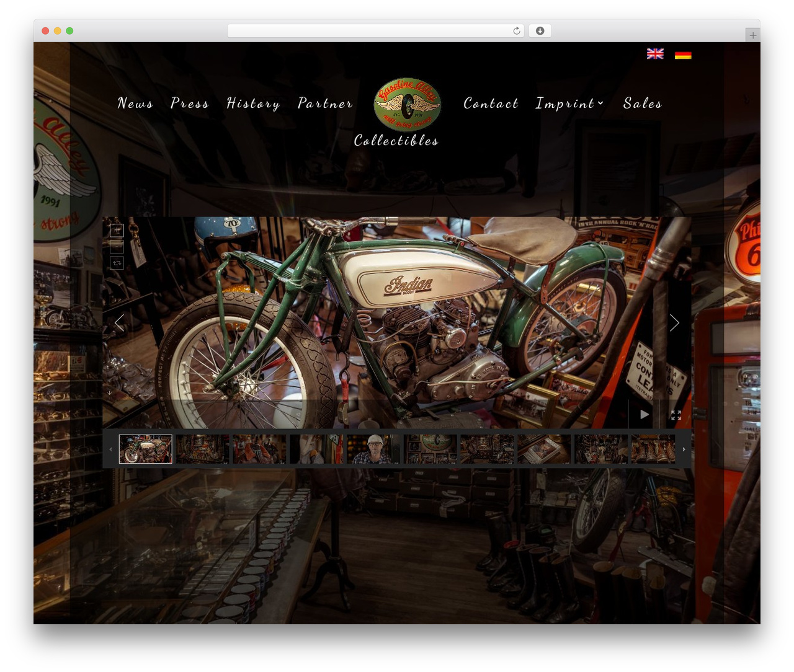Go to the Sales page
The width and height of the screenshot is (794, 672).
pos(642,103)
